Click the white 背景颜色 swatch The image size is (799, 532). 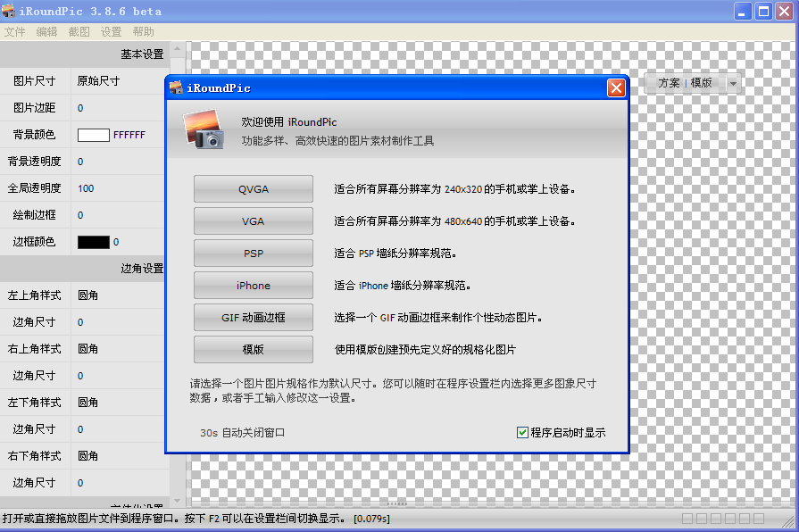point(93,135)
